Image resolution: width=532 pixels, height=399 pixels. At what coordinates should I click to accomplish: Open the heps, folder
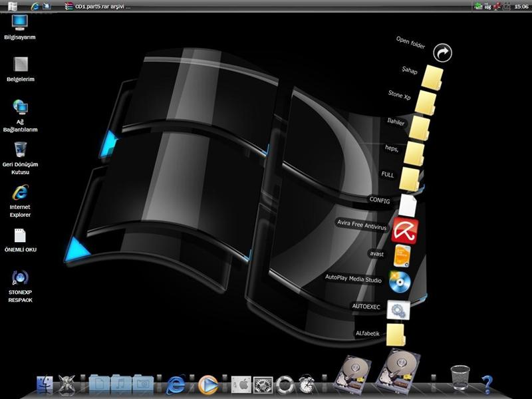point(414,154)
